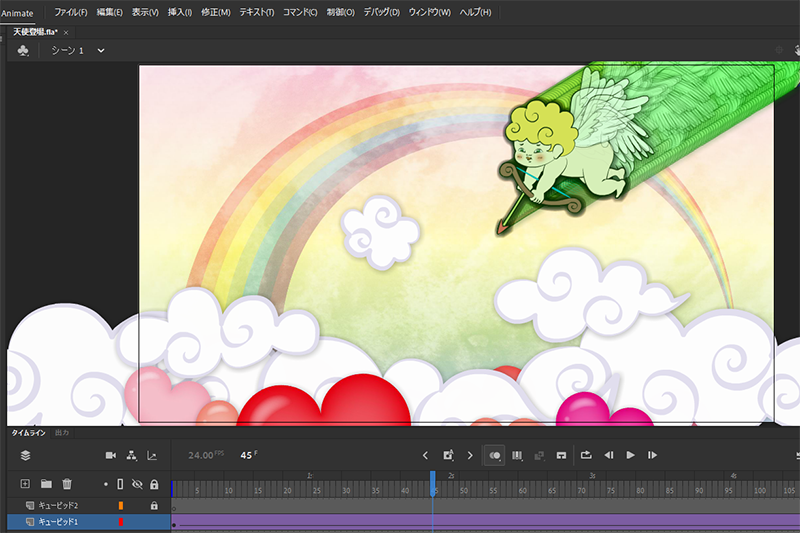
Task: Toggle the show/hide all layers eye icon
Action: 137,484
